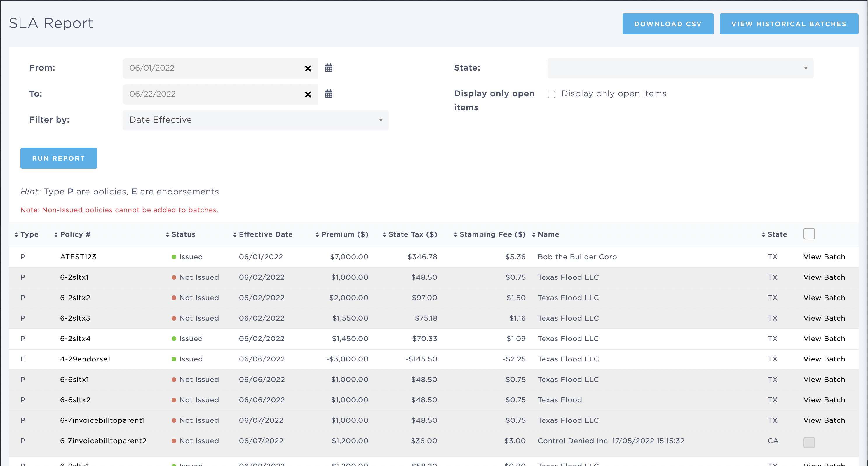Screen dimensions: 868x466
Task: Open the Filter by Date Effective dropdown
Action: click(x=255, y=120)
